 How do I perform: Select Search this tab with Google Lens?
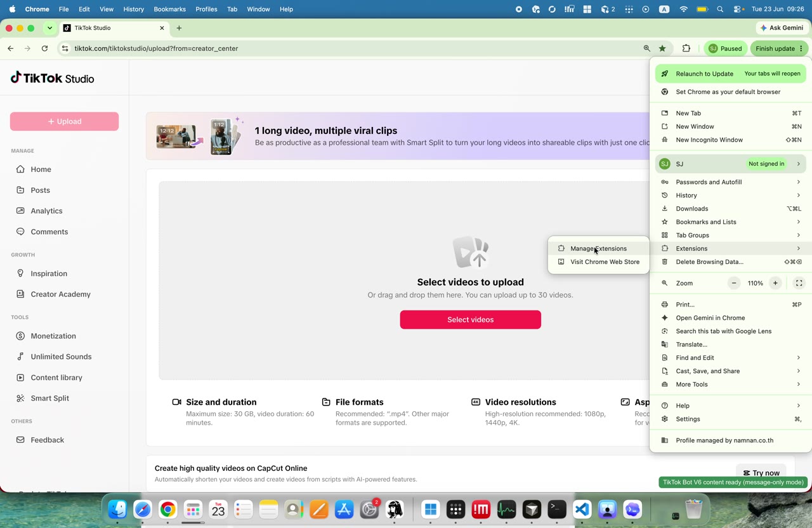click(731, 331)
